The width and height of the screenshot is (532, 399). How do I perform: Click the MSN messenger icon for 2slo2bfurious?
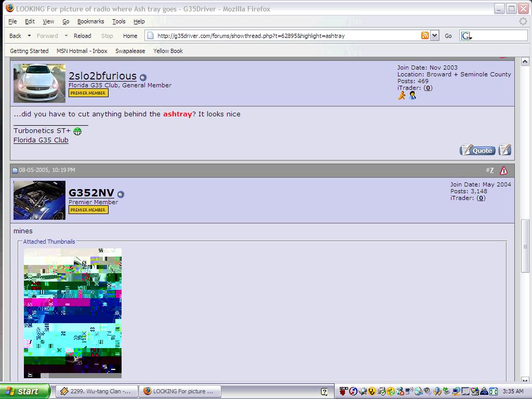(413, 96)
